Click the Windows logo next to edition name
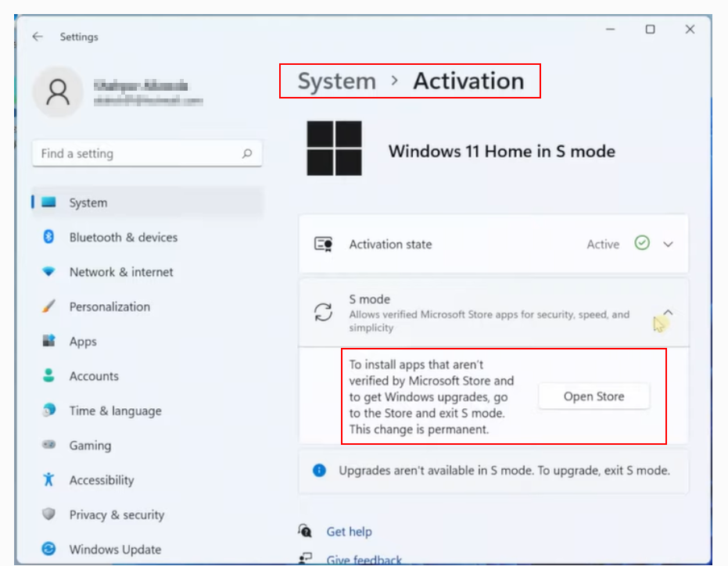Image resolution: width=728 pixels, height=566 pixels. click(x=335, y=149)
